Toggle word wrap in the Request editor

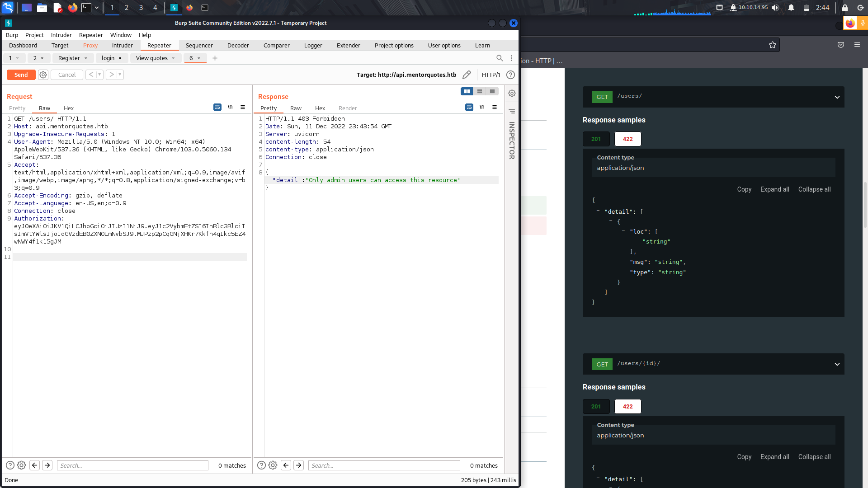coord(217,107)
